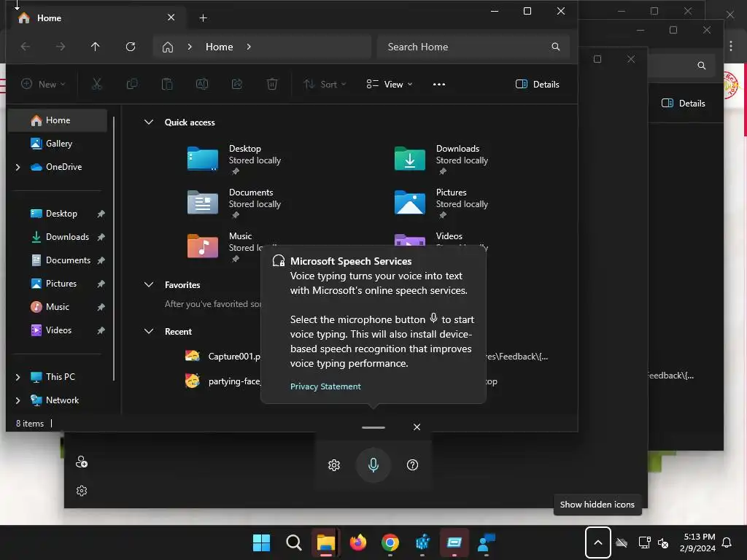The image size is (747, 560).
Task: Open pinned Documents in navigation pane
Action: click(x=58, y=260)
